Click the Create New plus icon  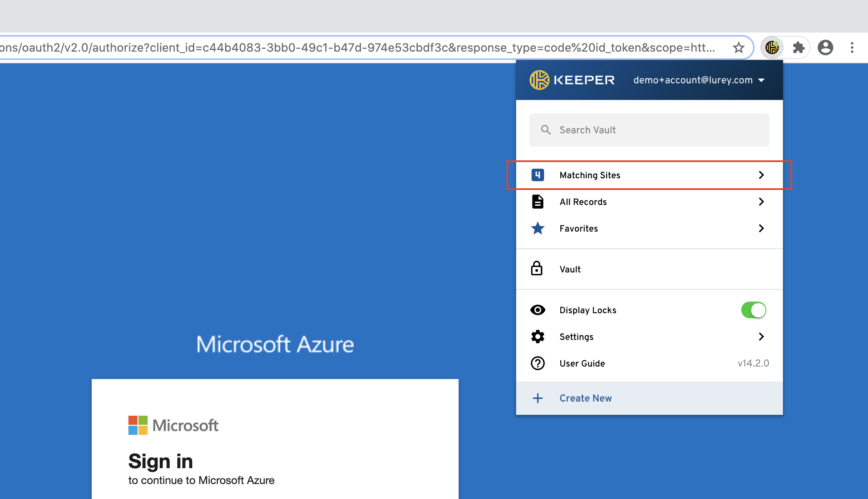click(538, 398)
